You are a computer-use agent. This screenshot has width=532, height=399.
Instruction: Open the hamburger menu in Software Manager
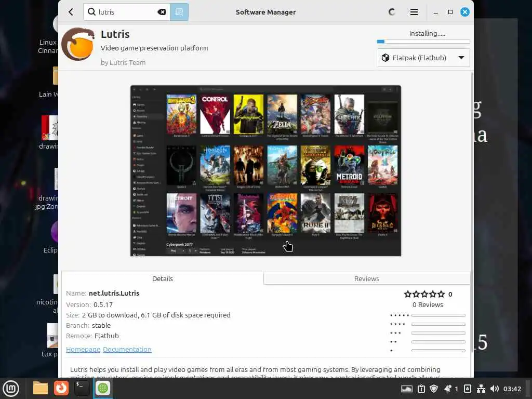coord(414,12)
